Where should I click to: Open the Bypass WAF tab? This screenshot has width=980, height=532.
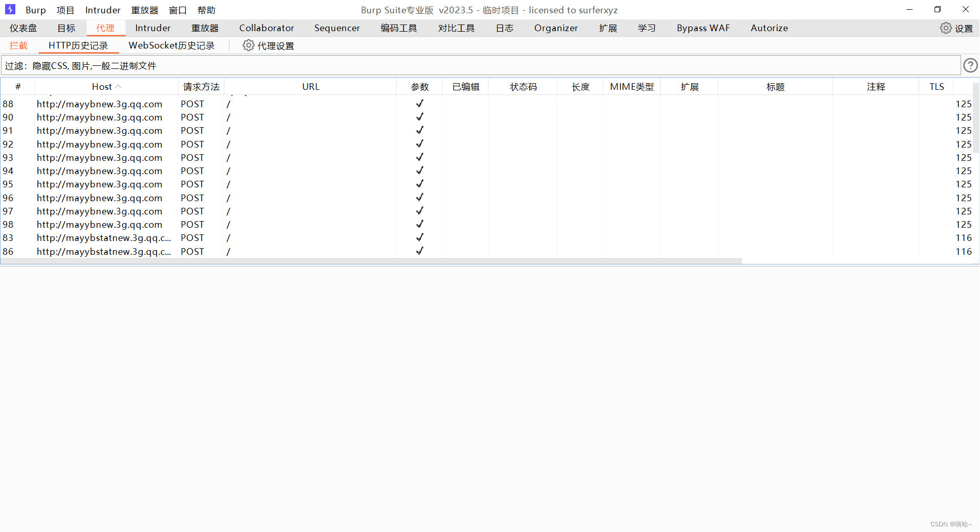pyautogui.click(x=703, y=28)
